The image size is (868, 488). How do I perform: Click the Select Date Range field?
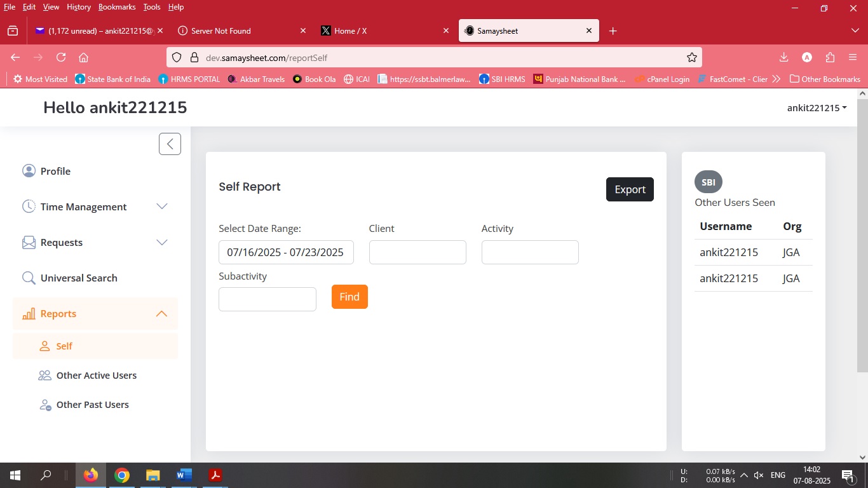286,252
